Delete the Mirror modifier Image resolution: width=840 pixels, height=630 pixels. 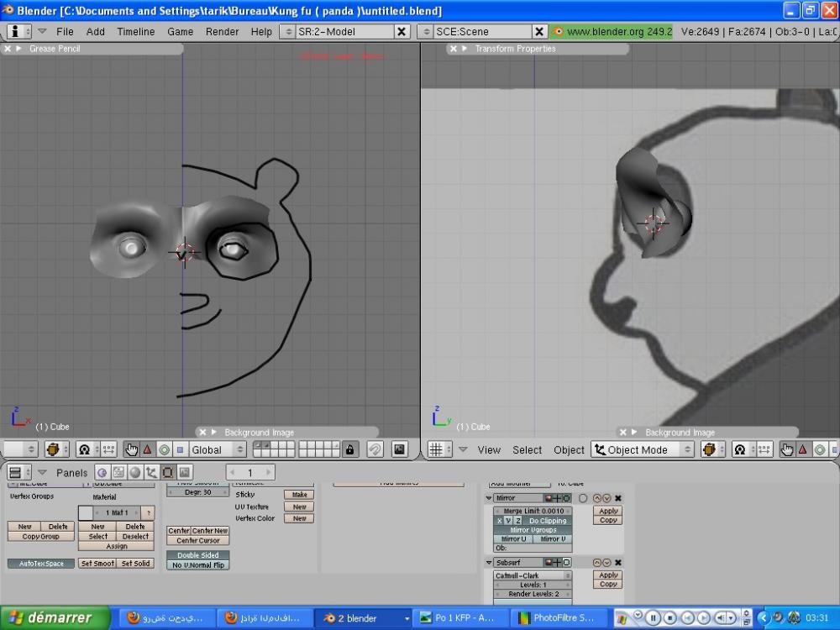(618, 498)
